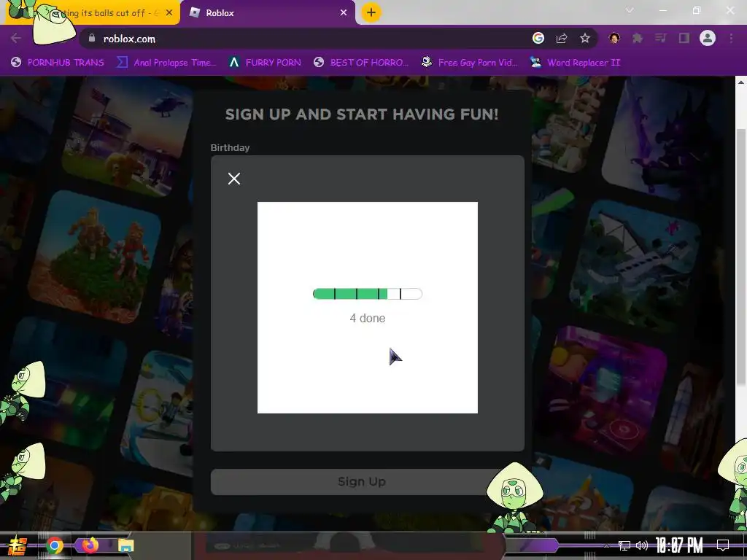Viewport: 747px width, 560px height.
Task: Click the Word Replacer II bookmark favicon
Action: pyautogui.click(x=535, y=63)
